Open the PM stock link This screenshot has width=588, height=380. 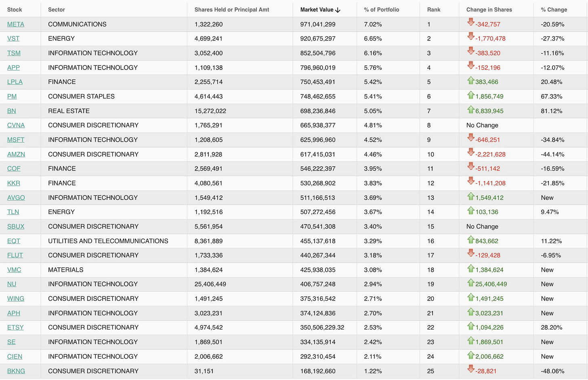(12, 97)
